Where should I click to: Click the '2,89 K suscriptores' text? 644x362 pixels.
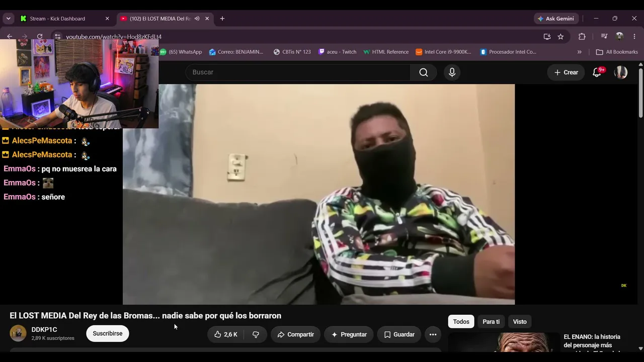53,338
